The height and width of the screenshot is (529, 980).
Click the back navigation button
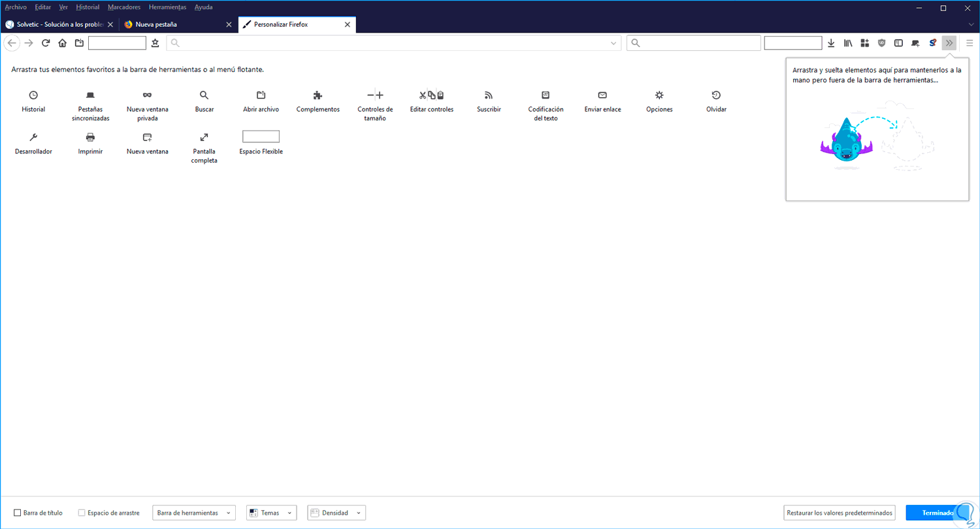pyautogui.click(x=12, y=43)
